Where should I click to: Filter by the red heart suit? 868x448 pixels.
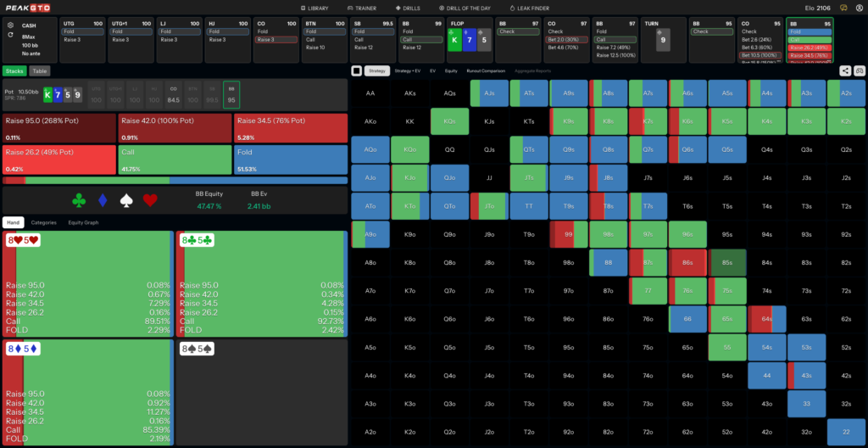151,200
